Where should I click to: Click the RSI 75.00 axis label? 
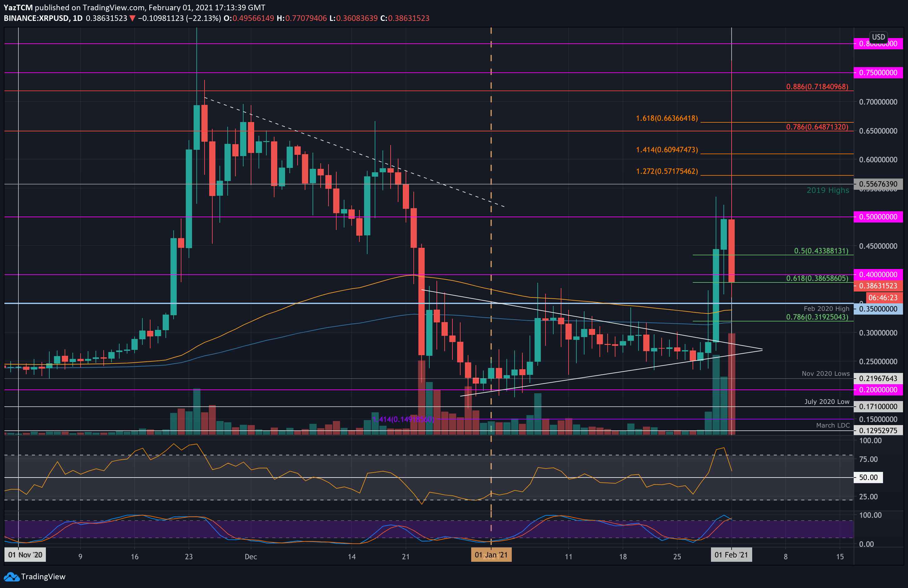pos(868,459)
